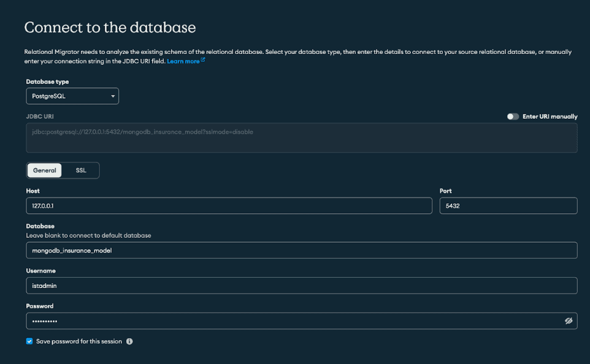Viewport: 590px width, 364px height.
Task: Switch to the SSL tab
Action: pyautogui.click(x=81, y=170)
